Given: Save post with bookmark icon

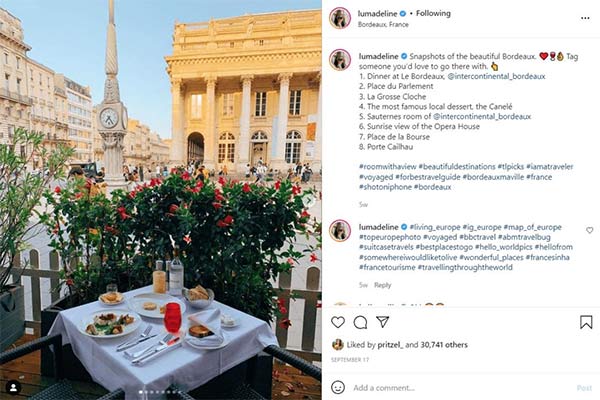Looking at the screenshot, I should tap(586, 322).
